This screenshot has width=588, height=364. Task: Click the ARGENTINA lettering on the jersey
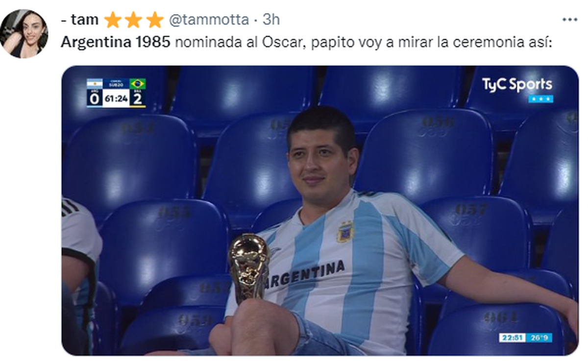tap(305, 274)
